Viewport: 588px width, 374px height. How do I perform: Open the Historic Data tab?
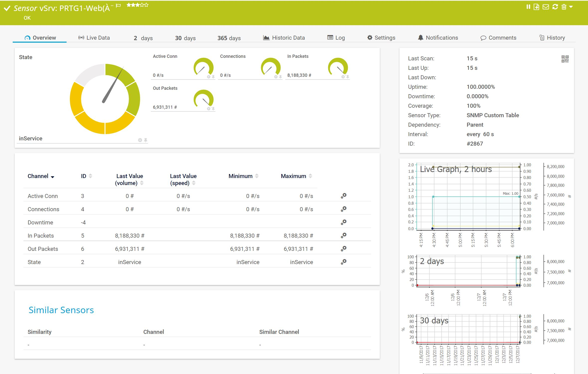284,38
